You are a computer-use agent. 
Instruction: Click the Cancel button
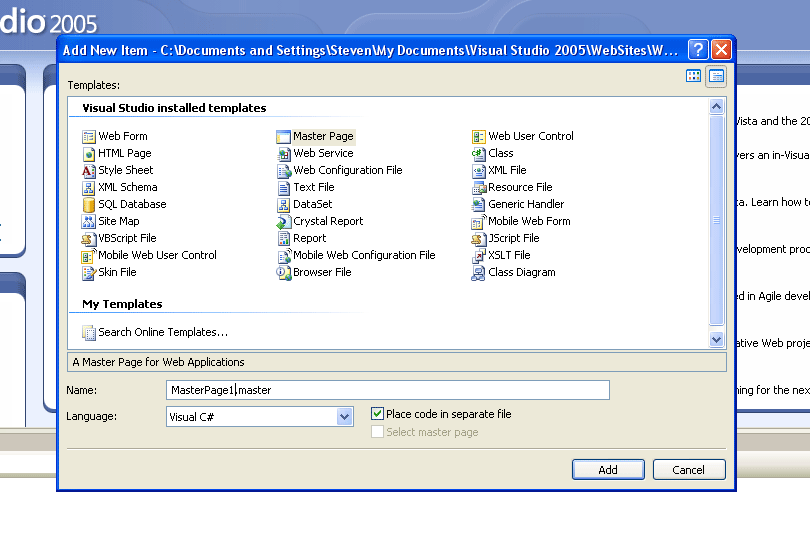coord(689,469)
